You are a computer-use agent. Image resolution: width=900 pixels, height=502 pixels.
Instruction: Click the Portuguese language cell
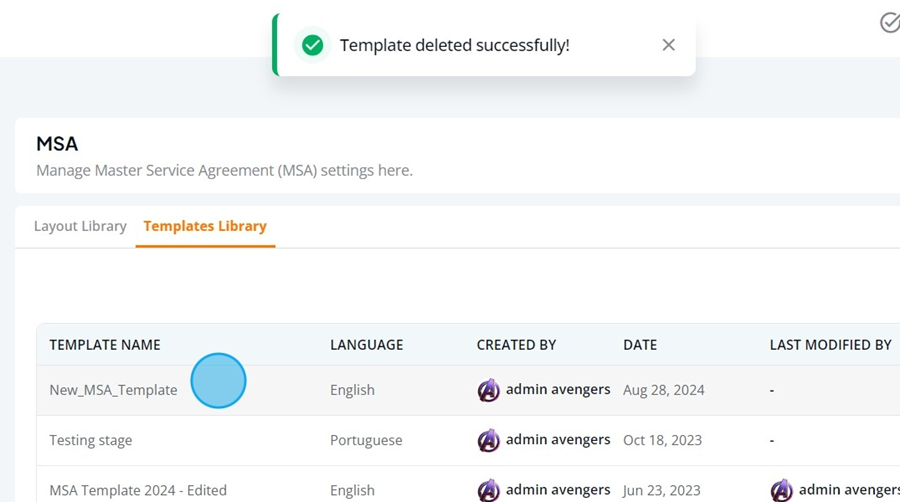click(366, 440)
